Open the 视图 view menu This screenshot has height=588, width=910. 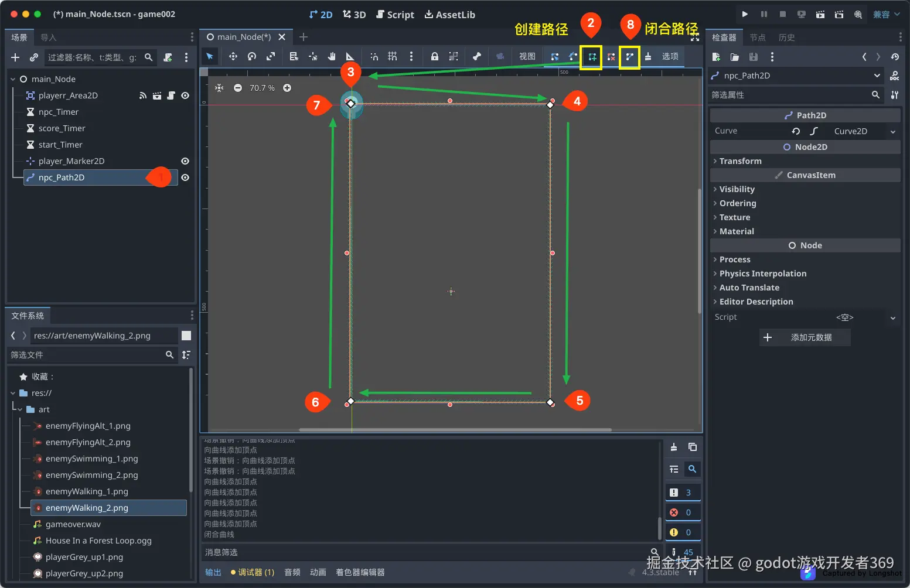click(x=527, y=56)
